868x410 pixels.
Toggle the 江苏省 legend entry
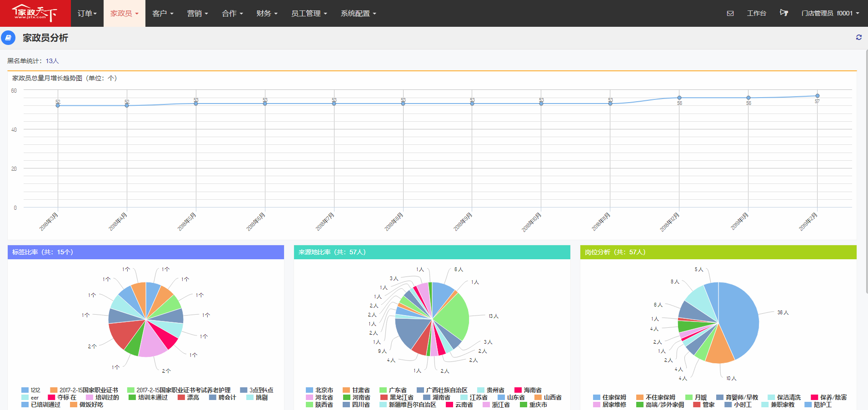474,397
